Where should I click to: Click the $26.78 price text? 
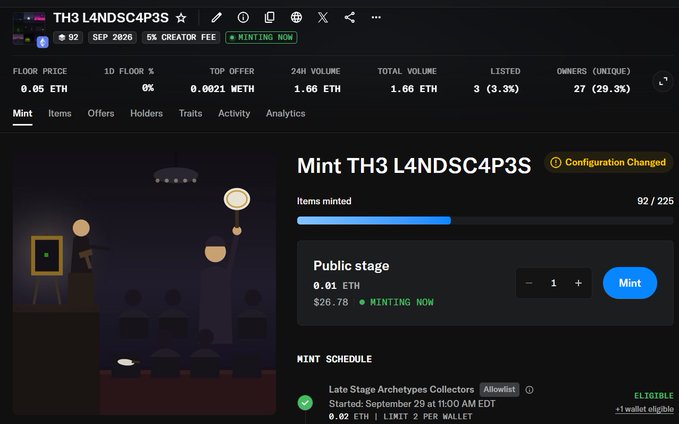(331, 302)
